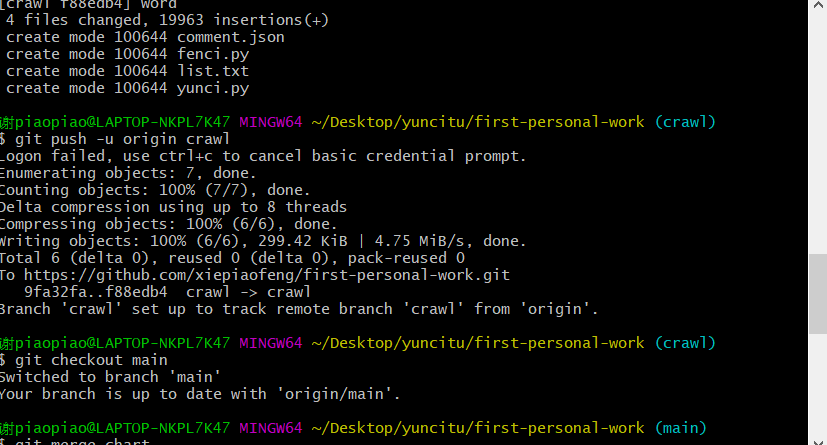The image size is (827, 445).
Task: Click the 'Your branch is up to date' message
Action: [x=200, y=394]
